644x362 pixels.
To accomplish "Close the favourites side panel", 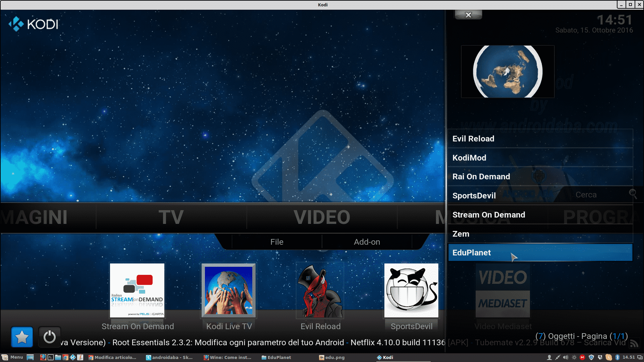I will coord(468,15).
